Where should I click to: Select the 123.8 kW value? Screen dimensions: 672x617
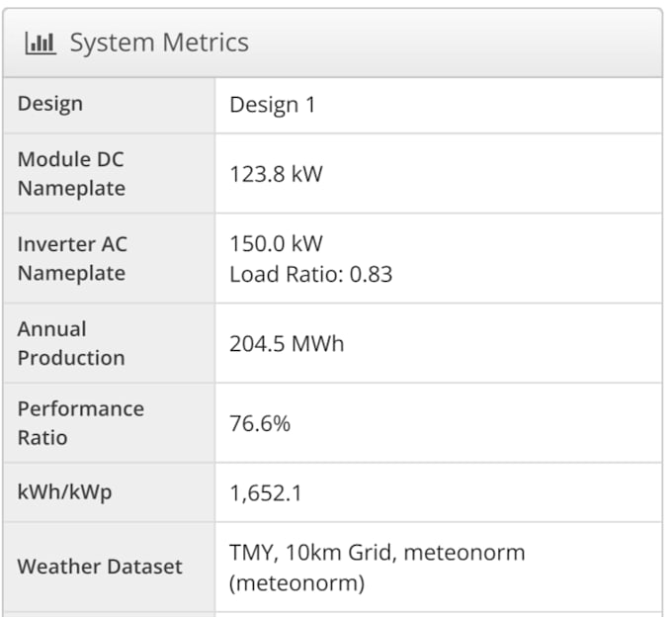pyautogui.click(x=276, y=174)
